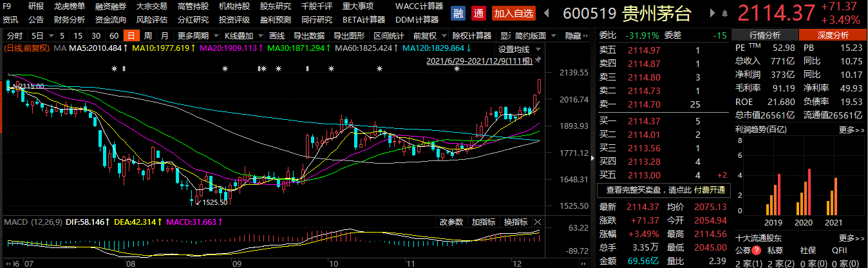This screenshot has width=868, height=268.
Task: Click 改参数 to edit MACD parameters
Action: (x=451, y=222)
